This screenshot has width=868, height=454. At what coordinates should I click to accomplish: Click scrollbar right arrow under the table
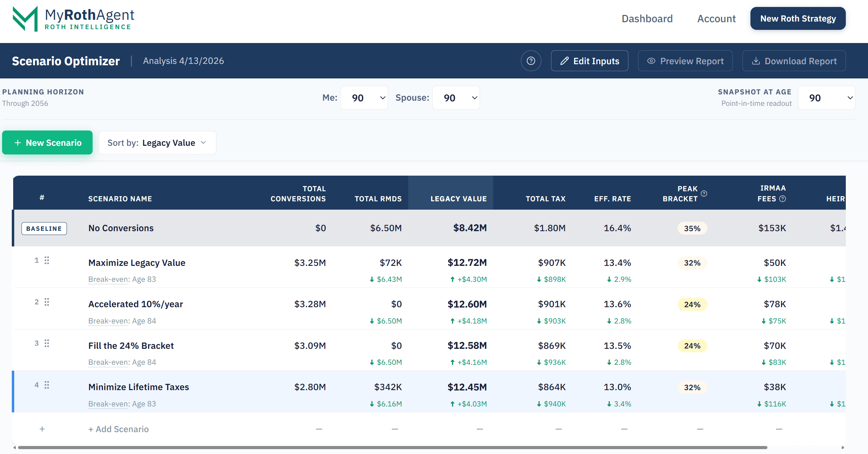tap(843, 447)
